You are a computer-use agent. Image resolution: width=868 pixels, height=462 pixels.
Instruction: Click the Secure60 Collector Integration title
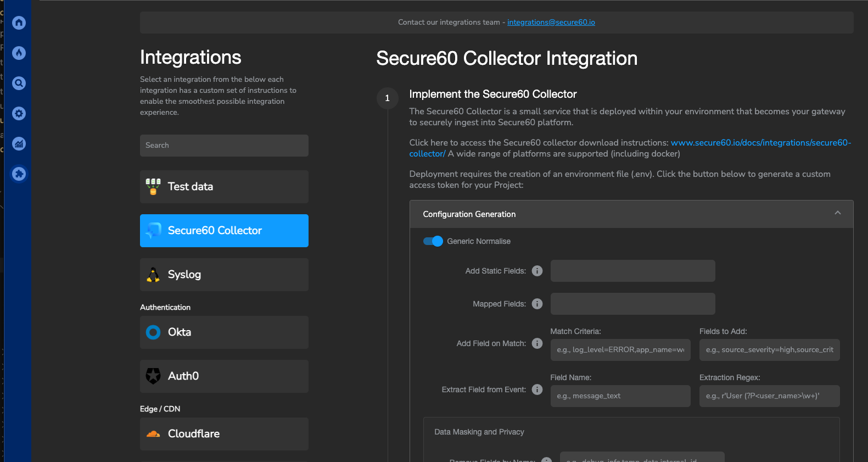[x=507, y=58]
